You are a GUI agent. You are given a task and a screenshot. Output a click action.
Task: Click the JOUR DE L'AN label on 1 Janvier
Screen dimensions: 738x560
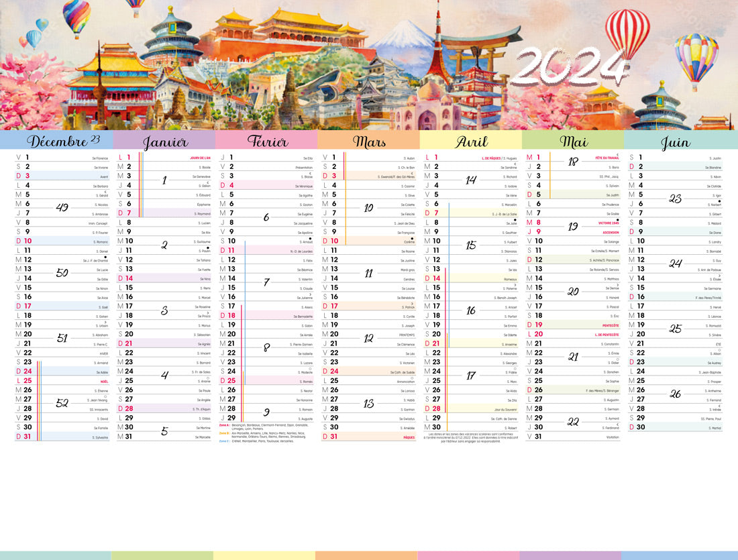click(x=200, y=158)
